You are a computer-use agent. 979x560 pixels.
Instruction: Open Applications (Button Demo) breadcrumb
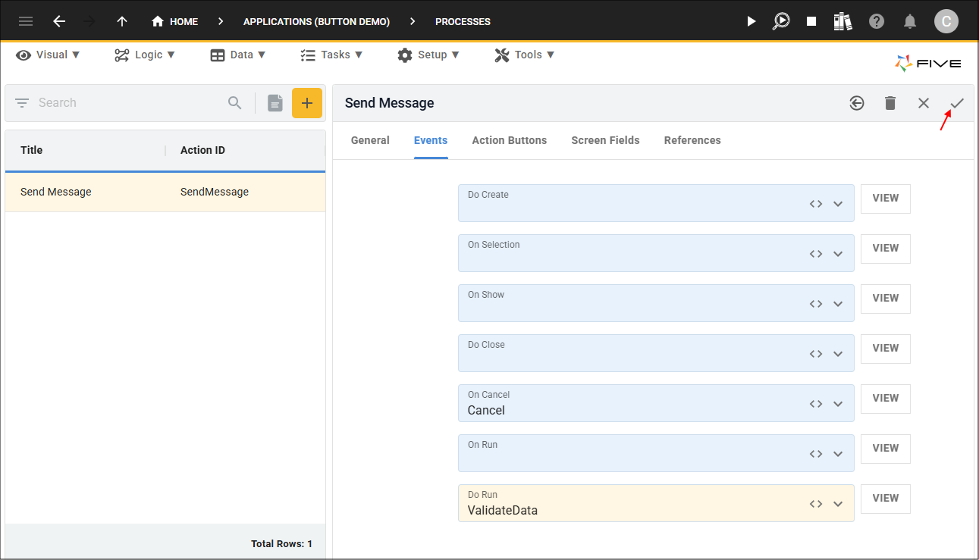point(316,21)
